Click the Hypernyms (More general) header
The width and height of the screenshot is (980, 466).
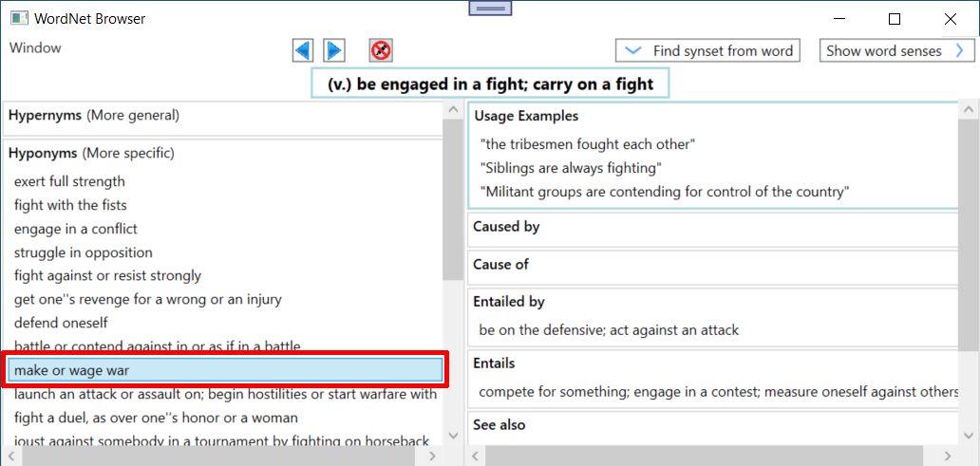point(94,115)
